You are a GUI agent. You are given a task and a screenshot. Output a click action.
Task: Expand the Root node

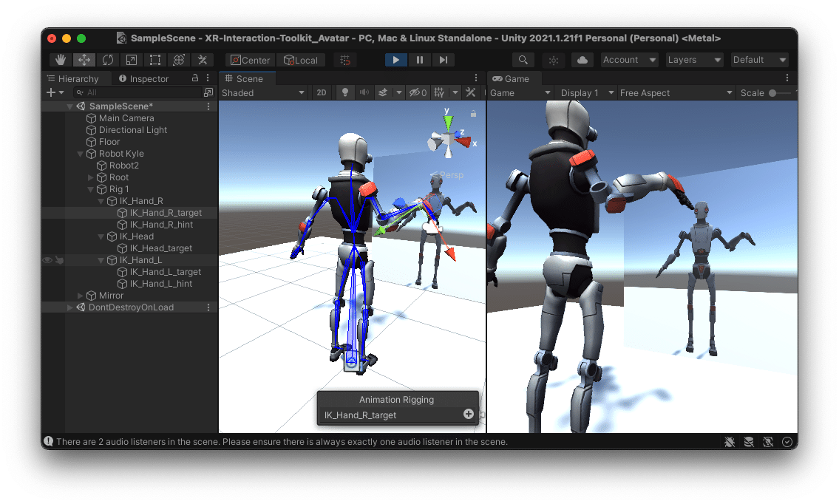(90, 177)
